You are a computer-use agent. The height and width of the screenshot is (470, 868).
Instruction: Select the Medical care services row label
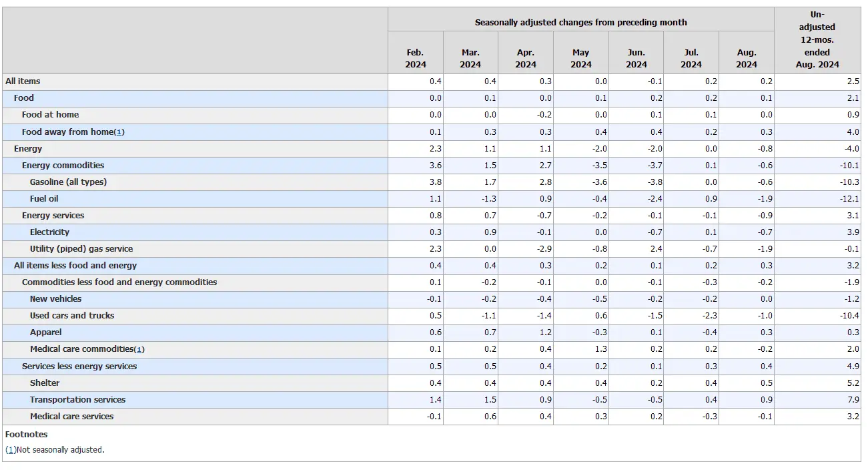click(x=71, y=417)
